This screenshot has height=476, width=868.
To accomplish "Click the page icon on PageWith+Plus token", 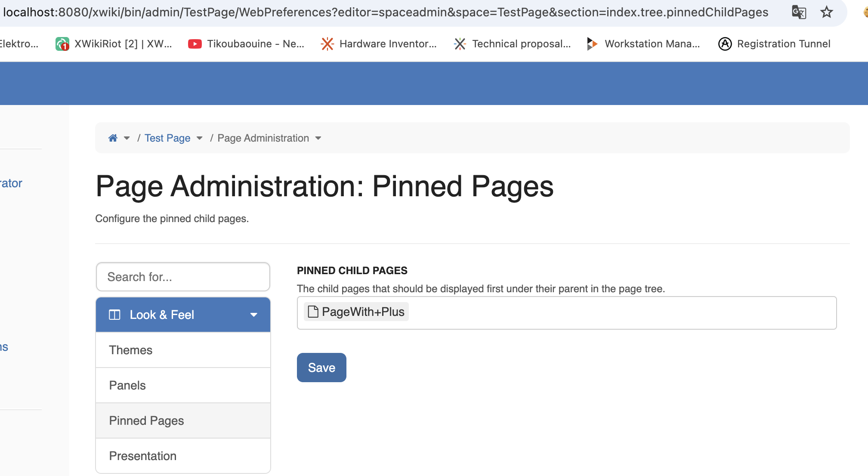I will click(x=312, y=311).
